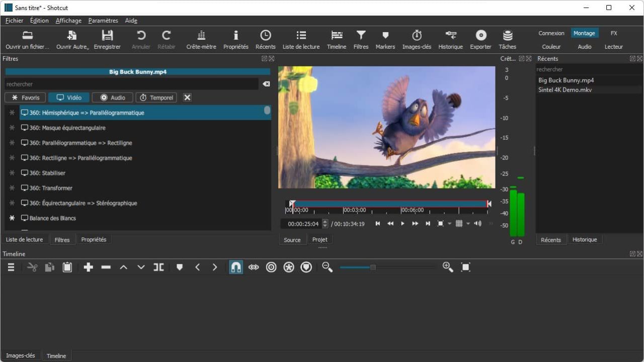Switch to the Images-clés bottom tab
This screenshot has height=362, width=644.
point(21,355)
